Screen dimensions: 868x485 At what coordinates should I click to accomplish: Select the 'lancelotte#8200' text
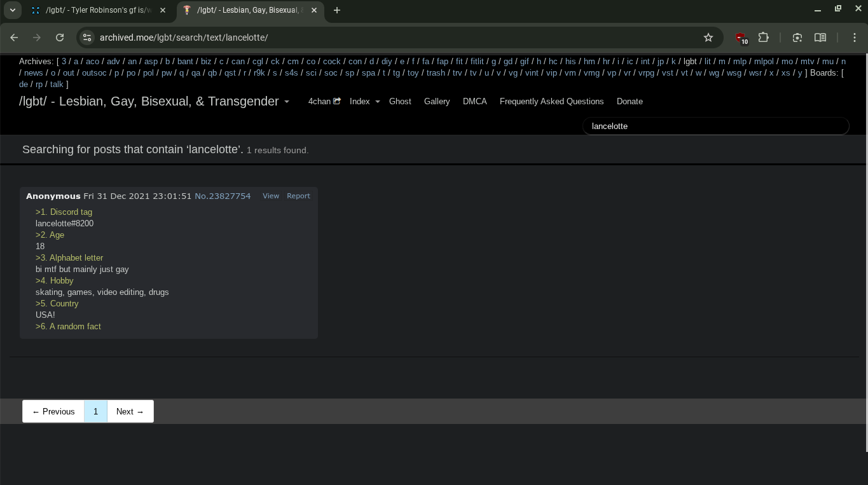(65, 223)
